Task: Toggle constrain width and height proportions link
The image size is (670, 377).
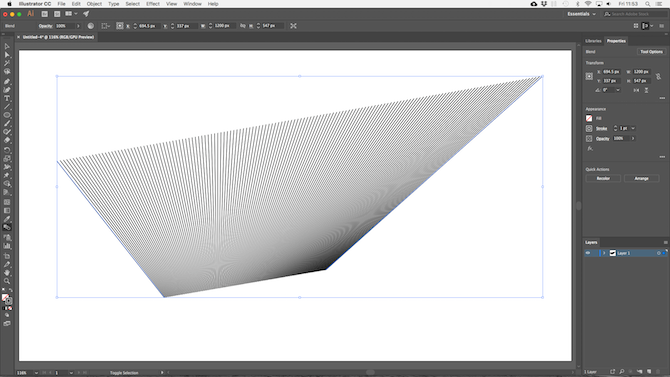Action: [658, 77]
